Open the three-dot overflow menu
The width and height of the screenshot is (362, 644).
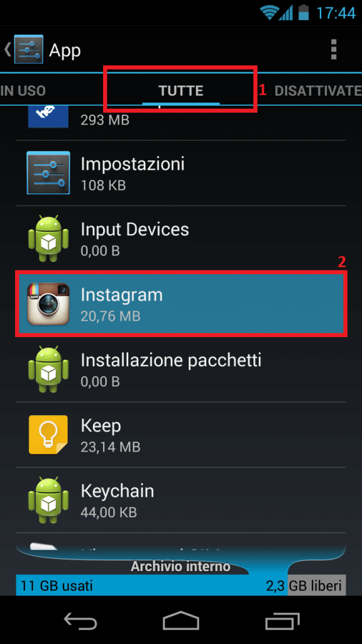[333, 50]
